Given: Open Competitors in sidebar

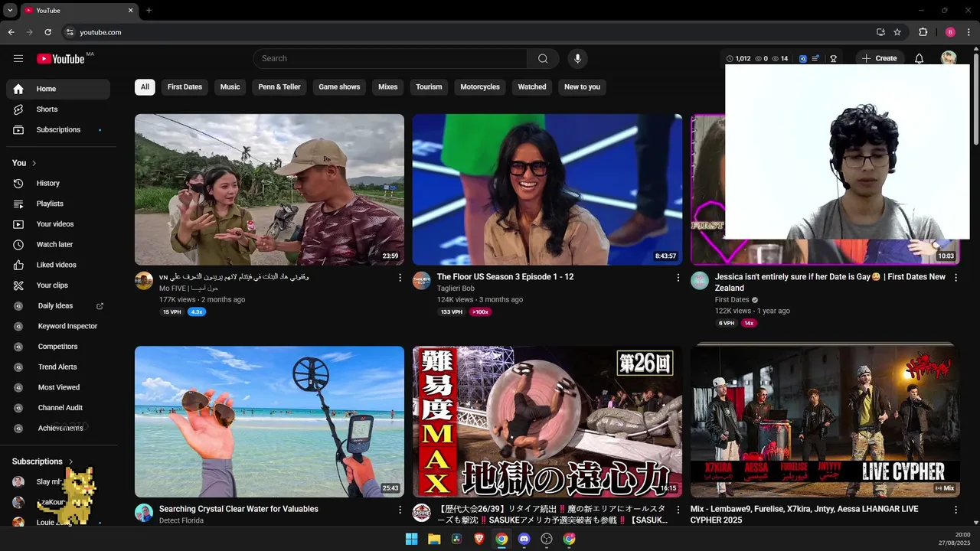Looking at the screenshot, I should [x=58, y=347].
